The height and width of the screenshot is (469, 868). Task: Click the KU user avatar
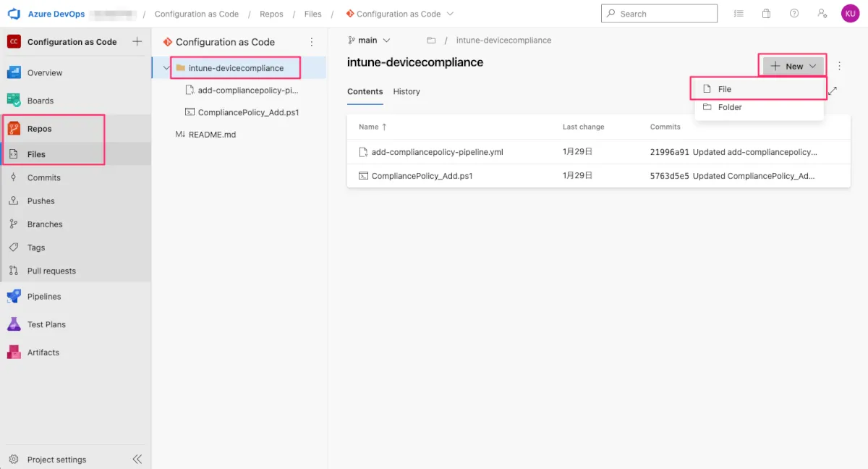coord(849,14)
